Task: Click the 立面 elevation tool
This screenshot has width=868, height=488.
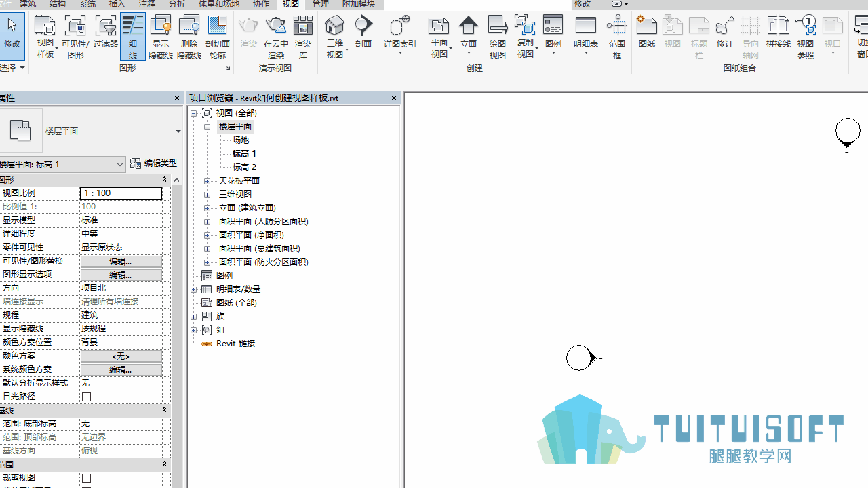Action: coord(469,35)
